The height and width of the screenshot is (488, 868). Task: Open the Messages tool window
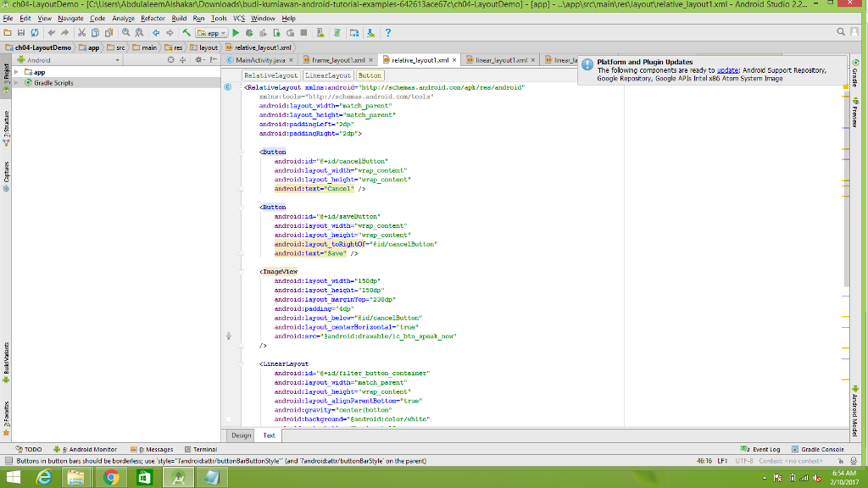coord(152,449)
